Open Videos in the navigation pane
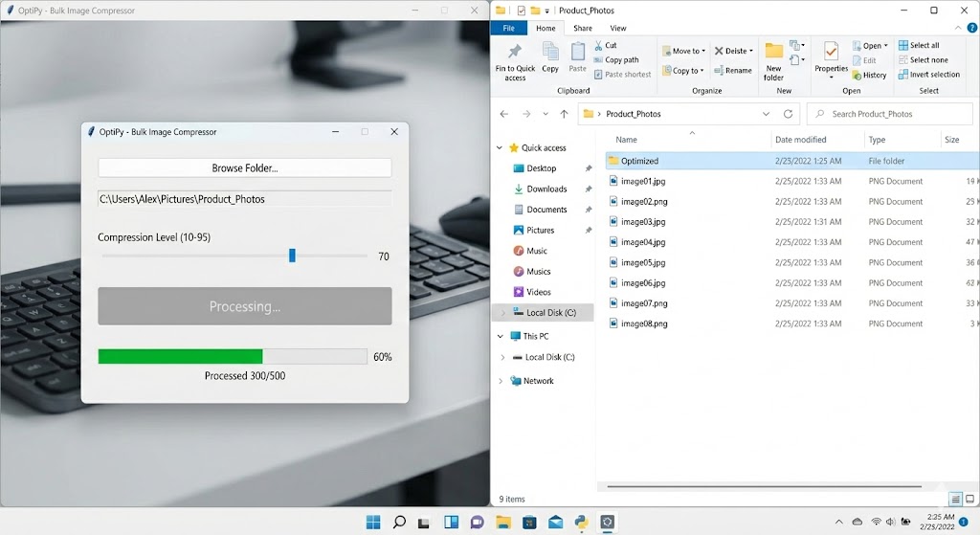The height and width of the screenshot is (535, 980). click(x=538, y=293)
